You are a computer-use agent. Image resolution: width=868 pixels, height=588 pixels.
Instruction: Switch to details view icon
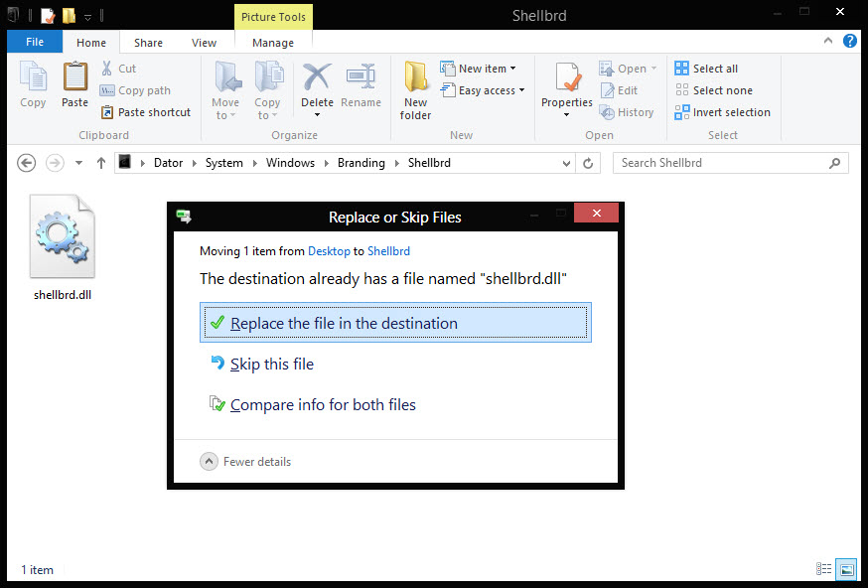tap(823, 568)
